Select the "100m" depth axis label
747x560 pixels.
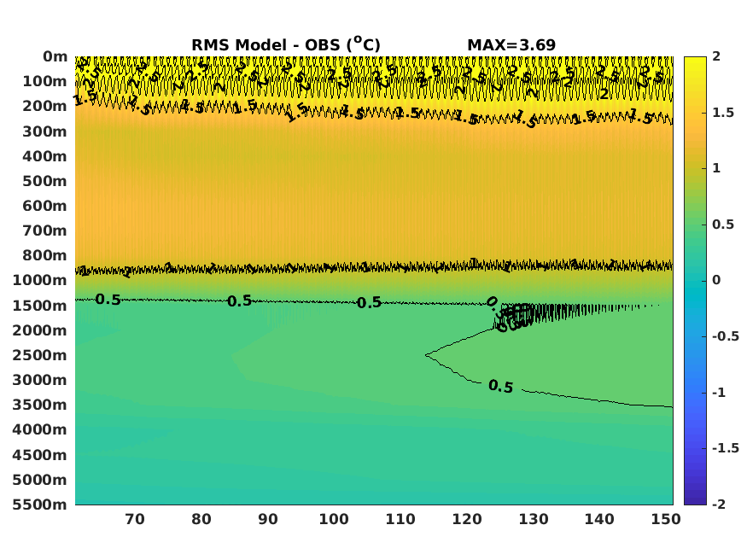pyautogui.click(x=44, y=81)
